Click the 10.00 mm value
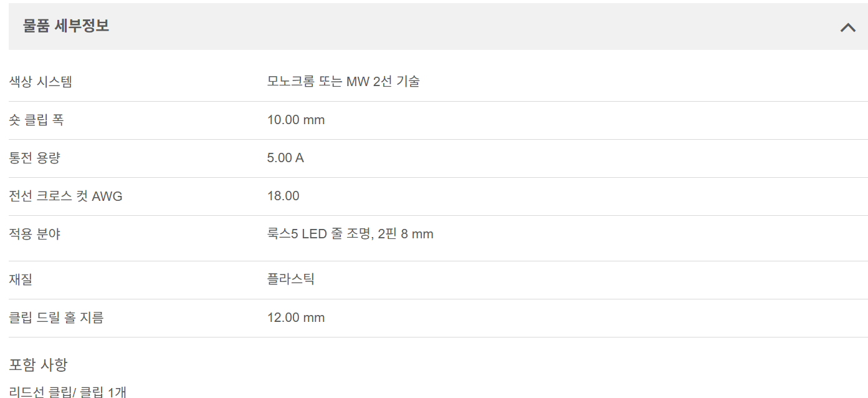 [x=296, y=120]
